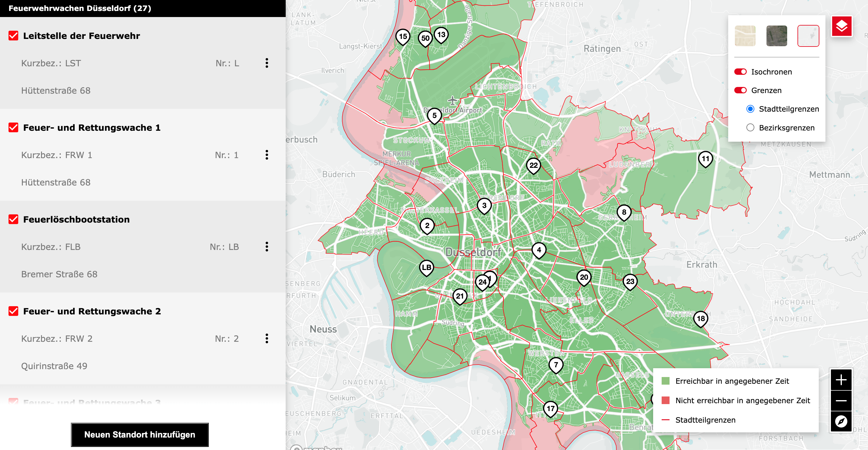This screenshot has width=868, height=450.
Task: Select fire station marker 7 on map
Action: click(556, 365)
